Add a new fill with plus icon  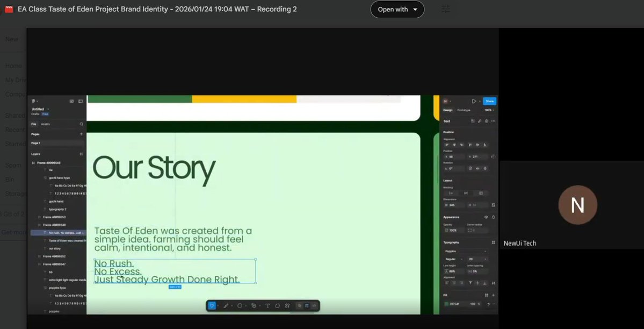pyautogui.click(x=493, y=295)
